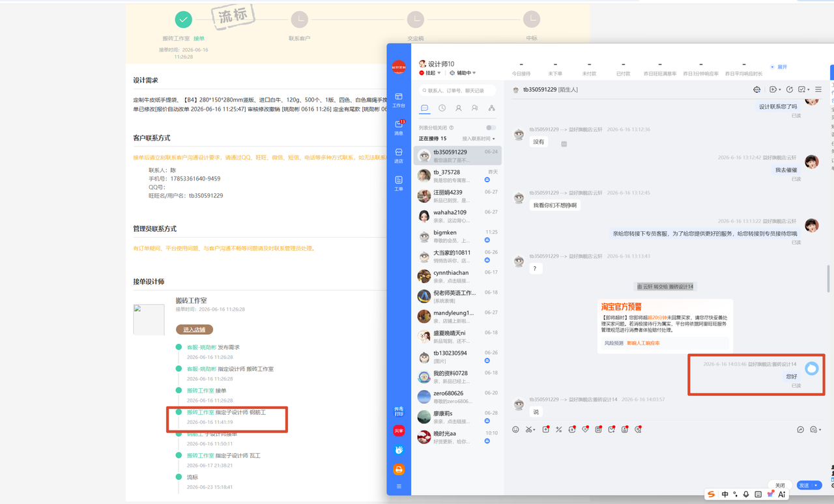Select contact zero680626 in the list
The width and height of the screenshot is (834, 504).
457,397
